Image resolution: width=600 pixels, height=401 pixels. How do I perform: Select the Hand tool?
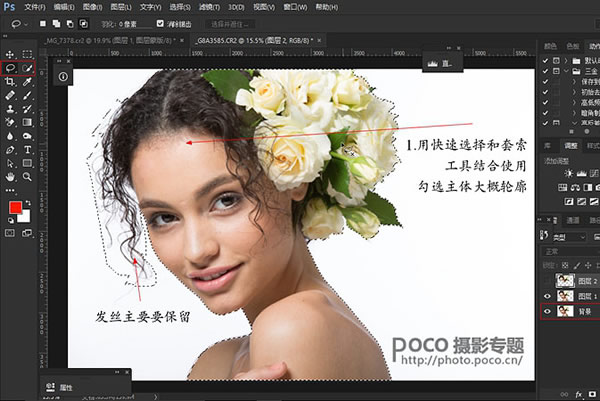pos(10,175)
